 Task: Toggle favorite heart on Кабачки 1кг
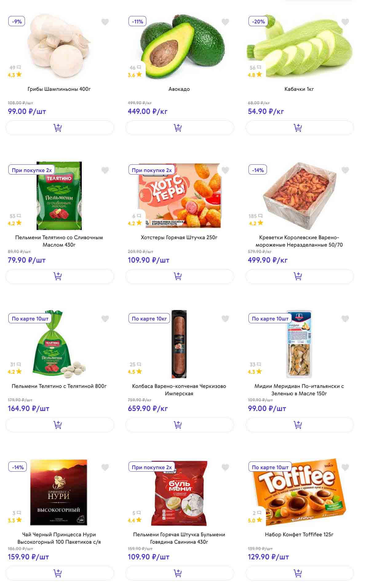pos(345,22)
